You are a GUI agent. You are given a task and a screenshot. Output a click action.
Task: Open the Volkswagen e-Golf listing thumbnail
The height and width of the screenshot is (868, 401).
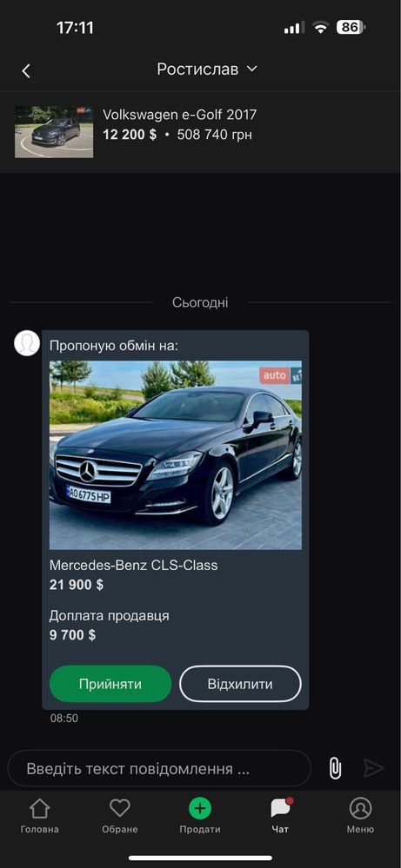point(54,132)
